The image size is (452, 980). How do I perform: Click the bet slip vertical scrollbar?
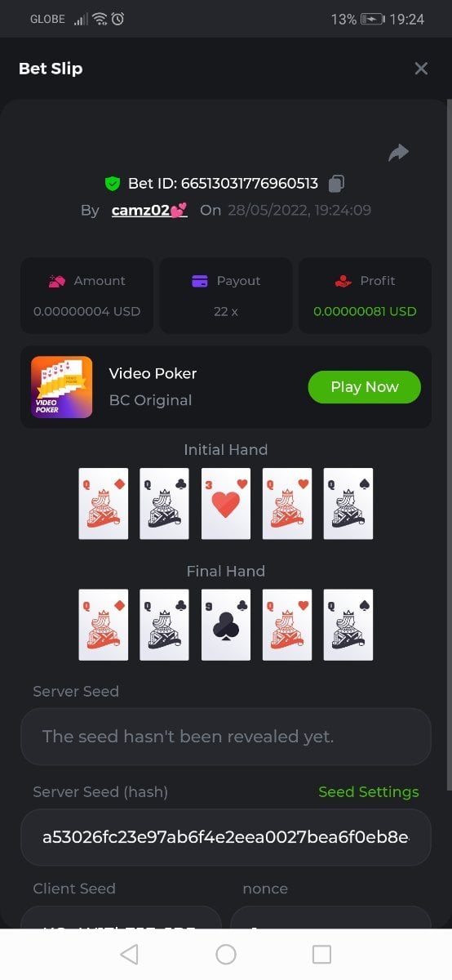click(449, 449)
